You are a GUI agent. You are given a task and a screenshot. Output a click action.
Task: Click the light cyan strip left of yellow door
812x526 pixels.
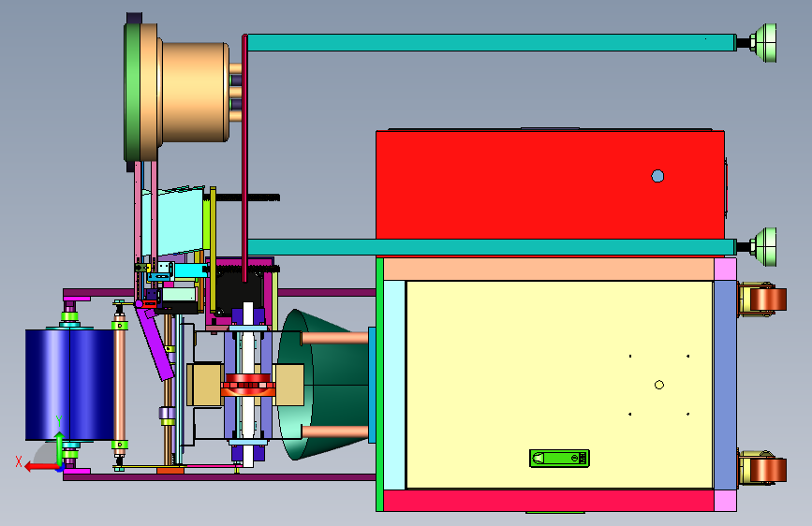394,385
